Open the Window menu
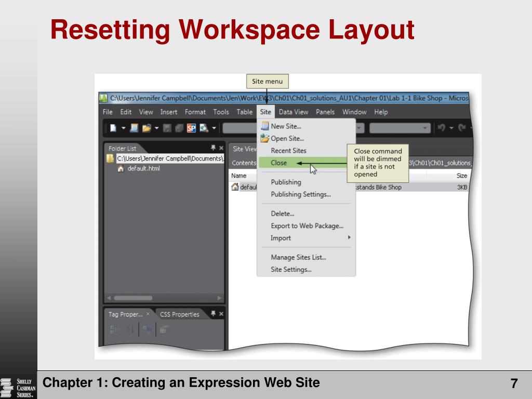The height and width of the screenshot is (399, 532). [354, 112]
